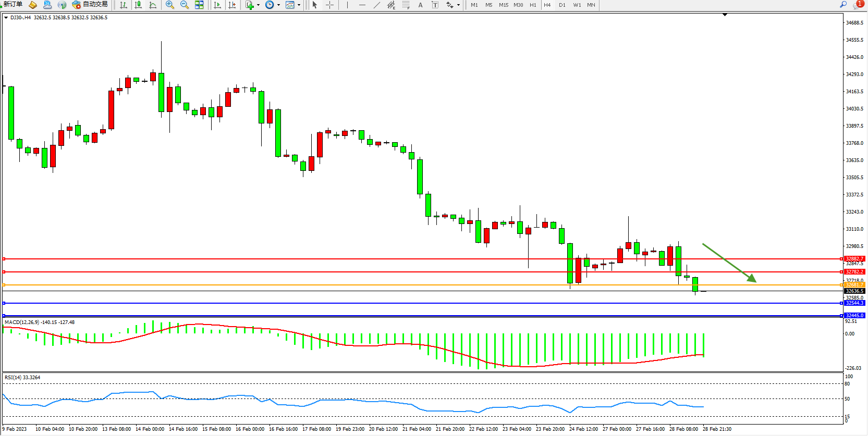Click the tile windows icon
Image resolution: width=868 pixels, height=436 pixels.
click(x=199, y=5)
